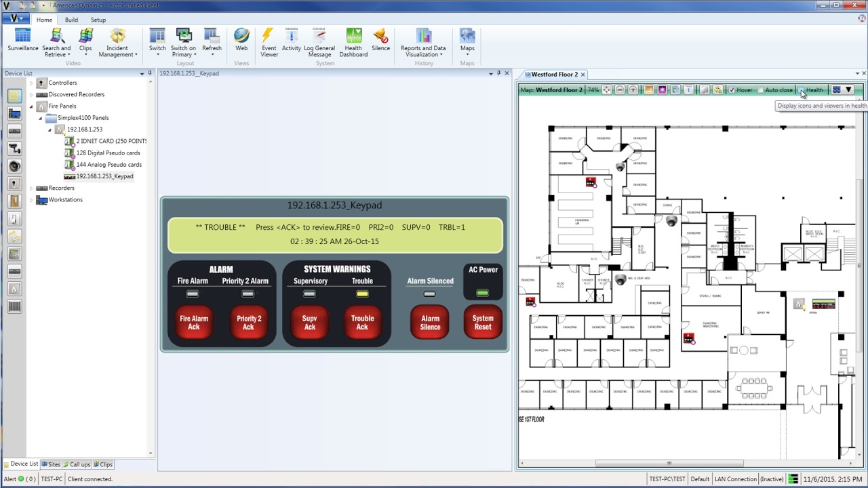Zoom out the Westford map
Screen dimensions: 868x488
click(x=620, y=90)
